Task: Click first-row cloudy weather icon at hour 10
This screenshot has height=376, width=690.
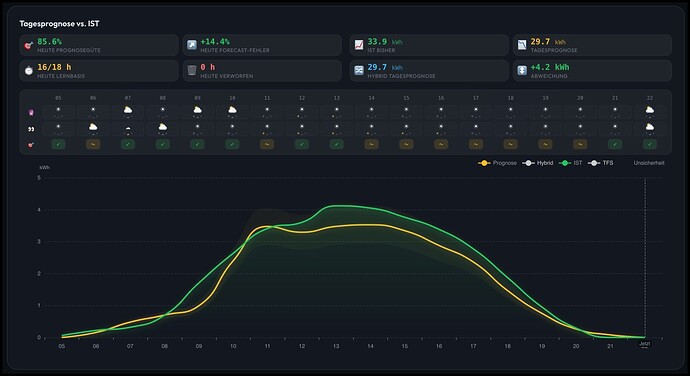Action: [x=232, y=110]
